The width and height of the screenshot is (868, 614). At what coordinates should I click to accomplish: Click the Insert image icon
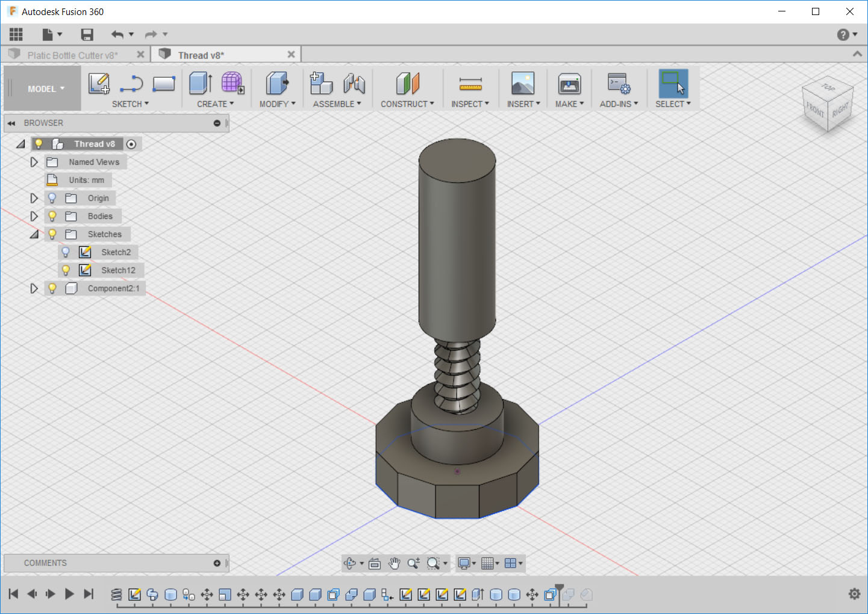[523, 83]
